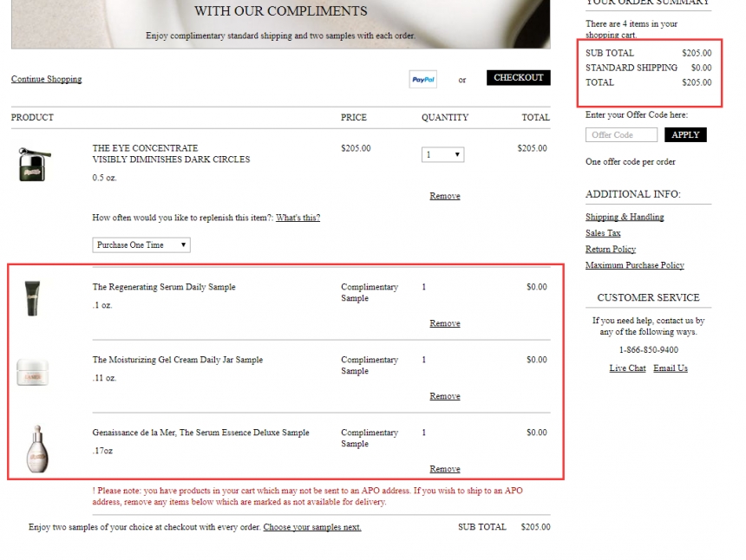Click the black CHECKOUT button
Image resolution: width=746 pixels, height=560 pixels.
(518, 77)
